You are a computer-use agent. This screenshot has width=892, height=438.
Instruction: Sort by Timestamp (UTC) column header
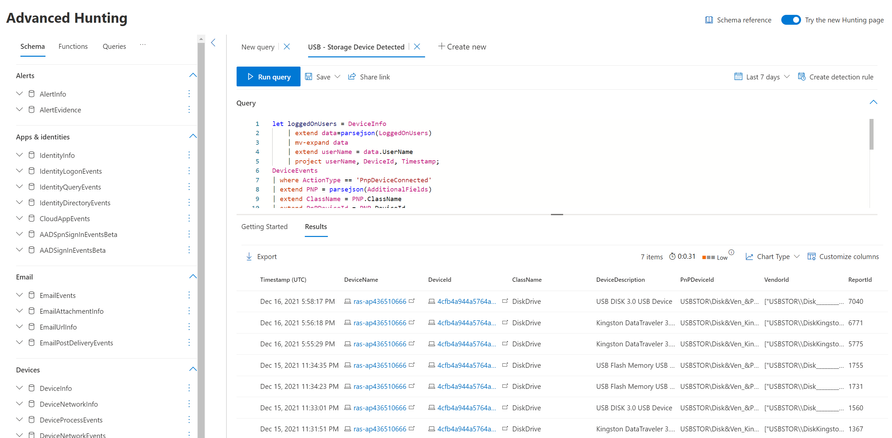click(284, 280)
